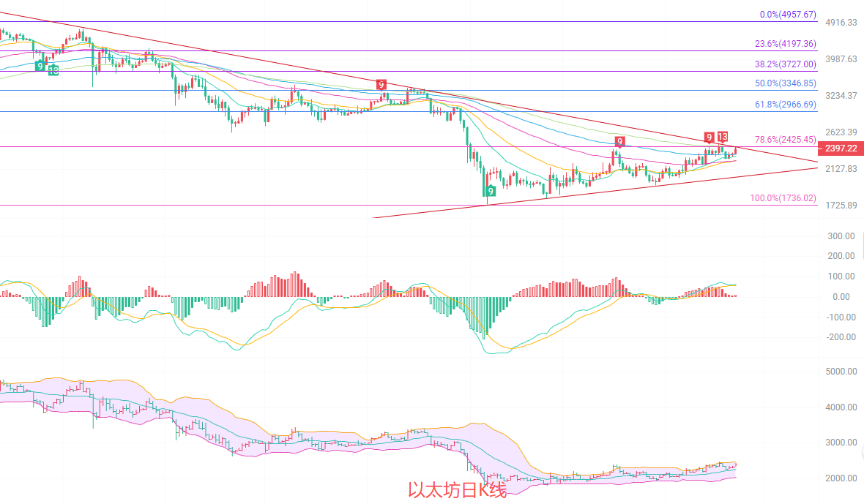Image resolution: width=864 pixels, height=504 pixels.
Task: Click the green 13 sequential marker badge
Action: coord(53,70)
